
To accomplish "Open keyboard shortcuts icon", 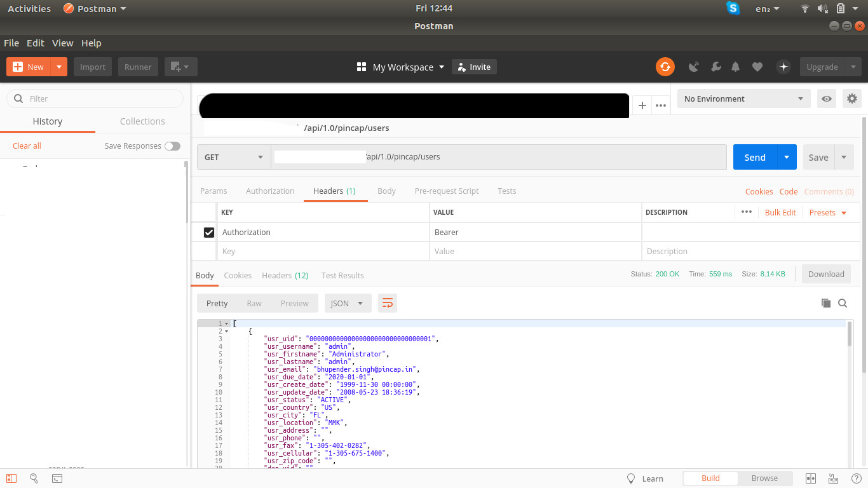I will (833, 478).
